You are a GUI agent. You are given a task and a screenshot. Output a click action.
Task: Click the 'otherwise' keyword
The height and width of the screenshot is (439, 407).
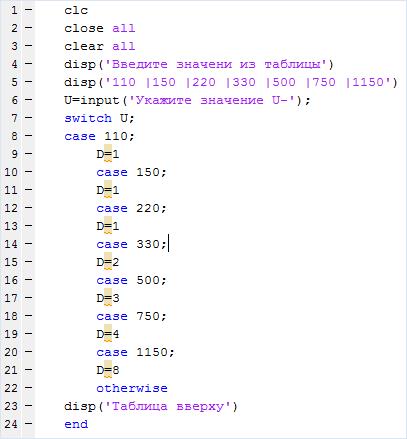(132, 388)
